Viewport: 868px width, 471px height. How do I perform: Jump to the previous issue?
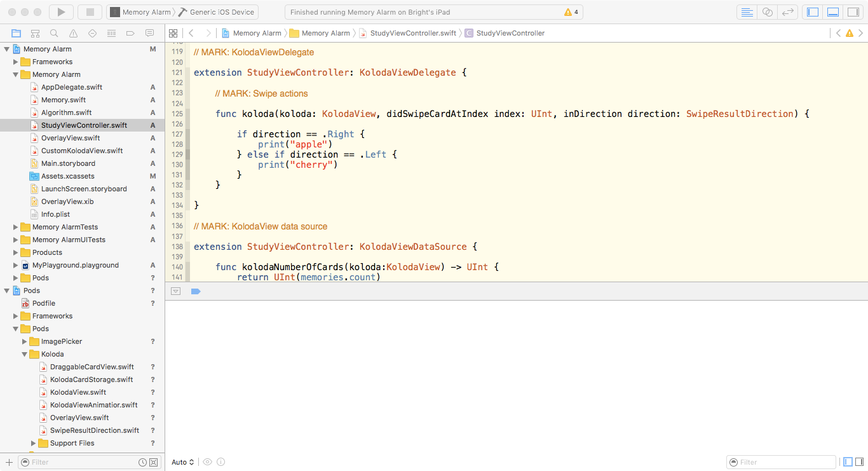click(838, 33)
